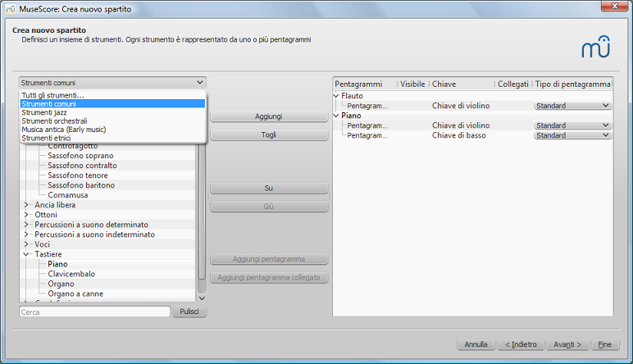Click the Aggiungi button
The width and height of the screenshot is (633, 364).
click(269, 116)
